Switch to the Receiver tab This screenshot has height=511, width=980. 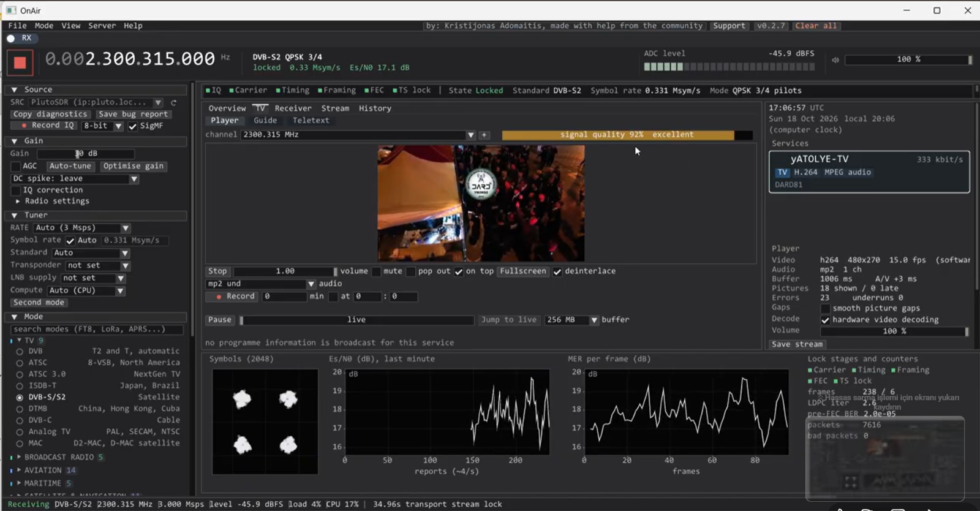point(293,108)
